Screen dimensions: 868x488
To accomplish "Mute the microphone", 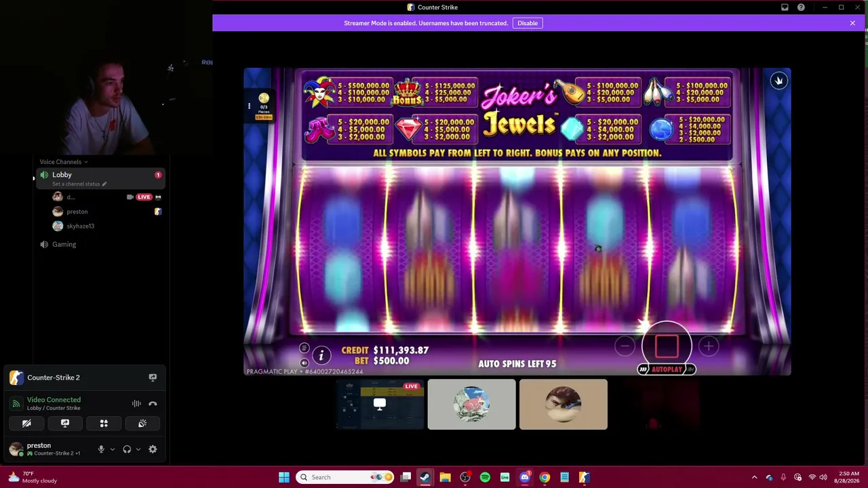I will point(101,449).
